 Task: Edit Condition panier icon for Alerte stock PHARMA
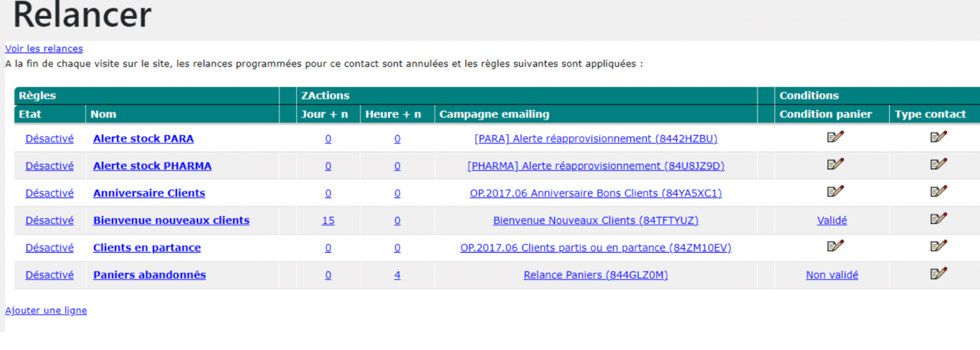click(x=835, y=164)
